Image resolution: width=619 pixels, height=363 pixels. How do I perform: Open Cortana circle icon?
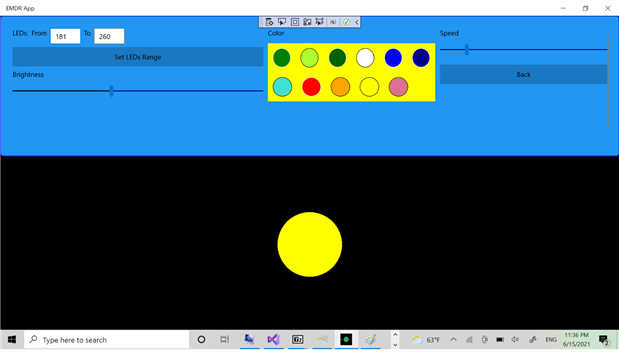tap(201, 339)
